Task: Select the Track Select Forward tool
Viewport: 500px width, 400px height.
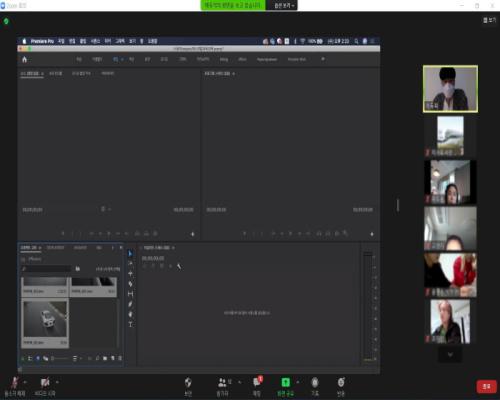Action: 130,264
